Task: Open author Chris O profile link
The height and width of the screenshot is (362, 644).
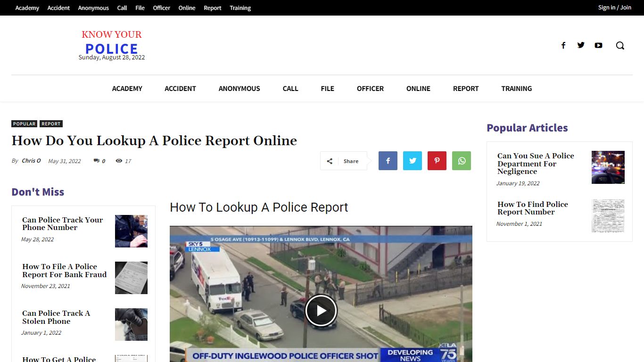Action: (31, 161)
